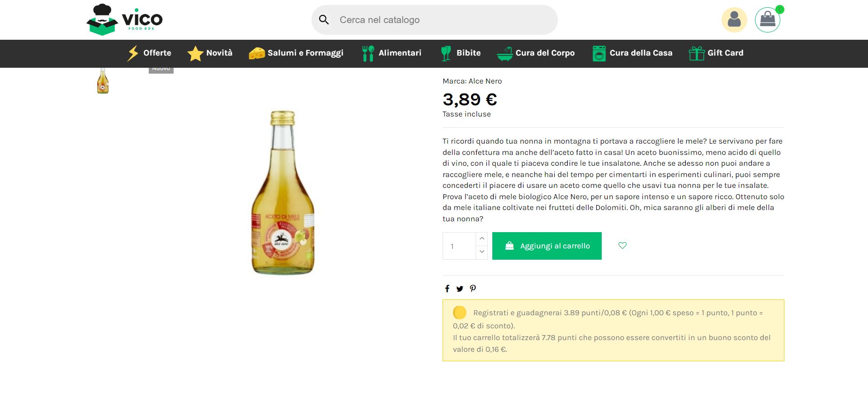
Task: Click the search magnifier icon
Action: (324, 20)
